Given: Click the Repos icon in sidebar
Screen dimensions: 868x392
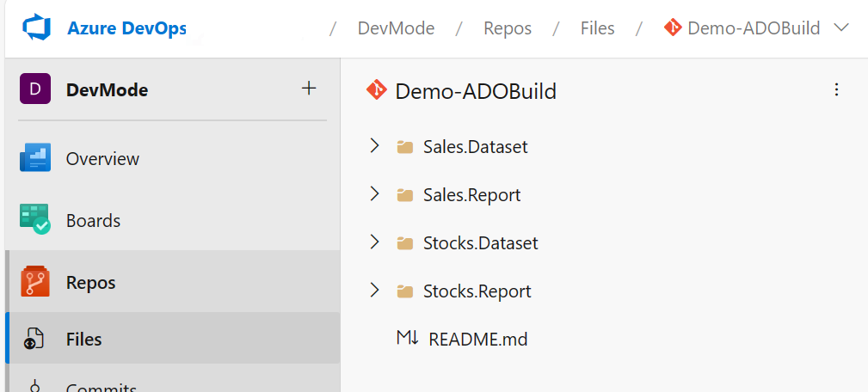Looking at the screenshot, I should pyautogui.click(x=35, y=282).
